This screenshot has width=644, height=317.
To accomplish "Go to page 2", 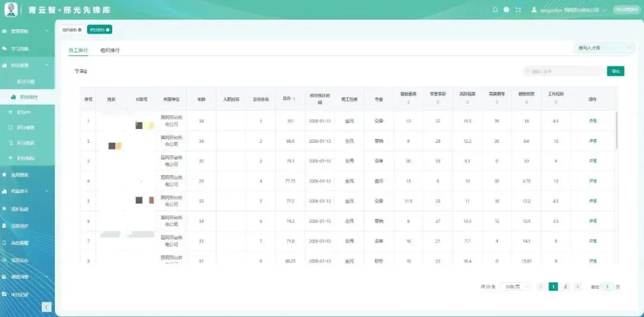I will pyautogui.click(x=565, y=287).
